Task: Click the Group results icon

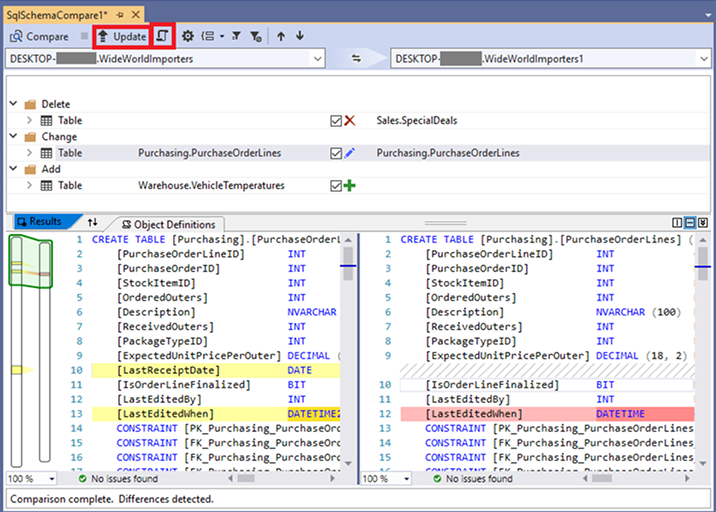Action: click(x=208, y=36)
